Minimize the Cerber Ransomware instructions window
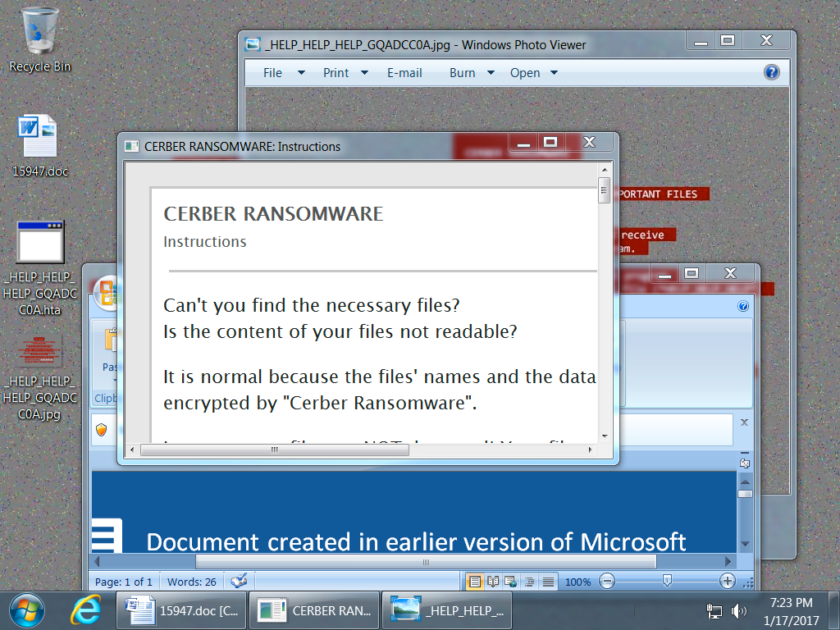840x630 pixels. click(x=523, y=142)
